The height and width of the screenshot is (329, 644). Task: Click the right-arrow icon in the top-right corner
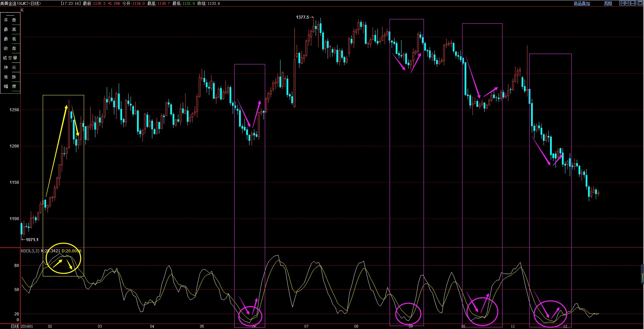[x=628, y=3]
